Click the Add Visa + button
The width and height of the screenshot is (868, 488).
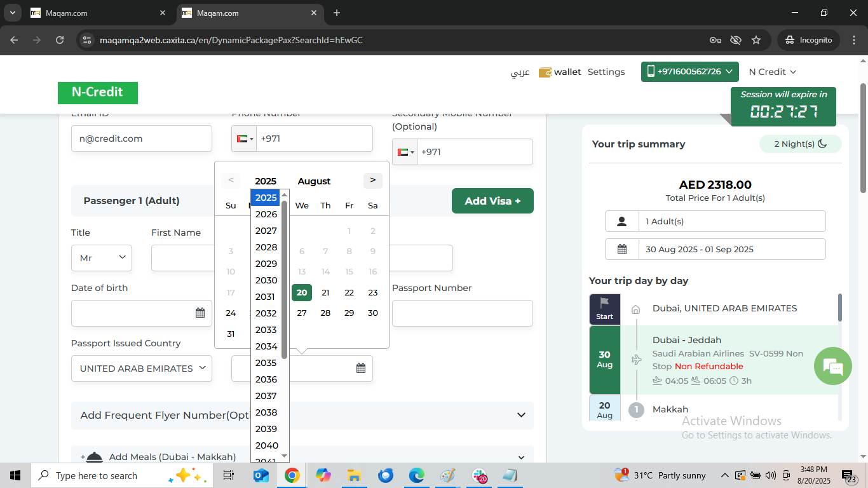492,201
